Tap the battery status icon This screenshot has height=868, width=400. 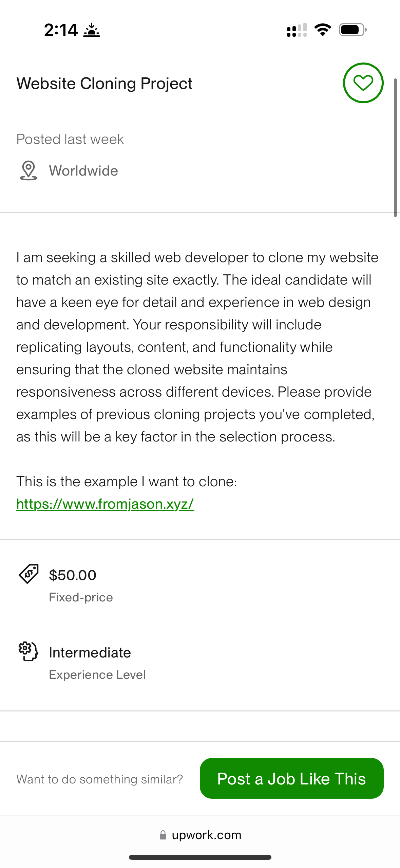[x=353, y=30]
